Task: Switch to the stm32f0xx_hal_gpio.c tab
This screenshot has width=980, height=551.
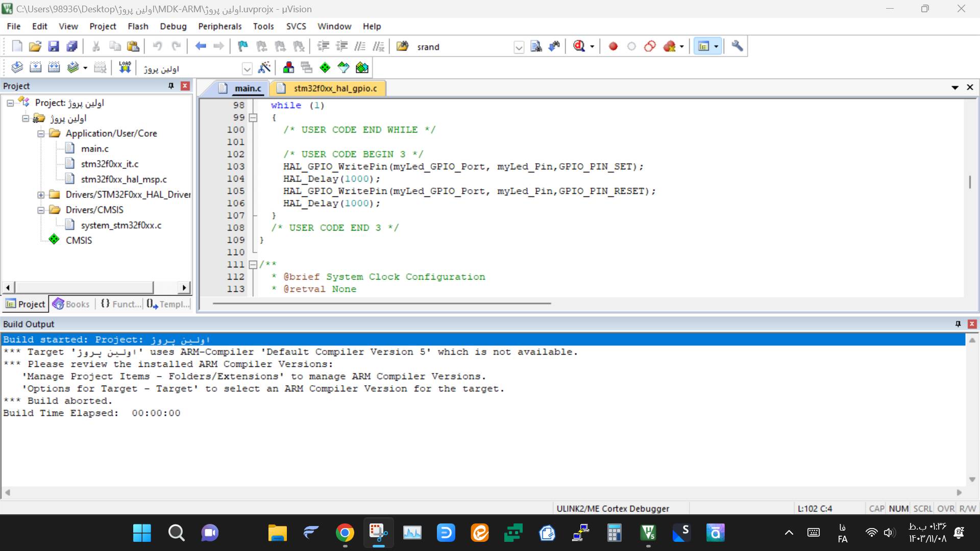Action: [x=328, y=88]
